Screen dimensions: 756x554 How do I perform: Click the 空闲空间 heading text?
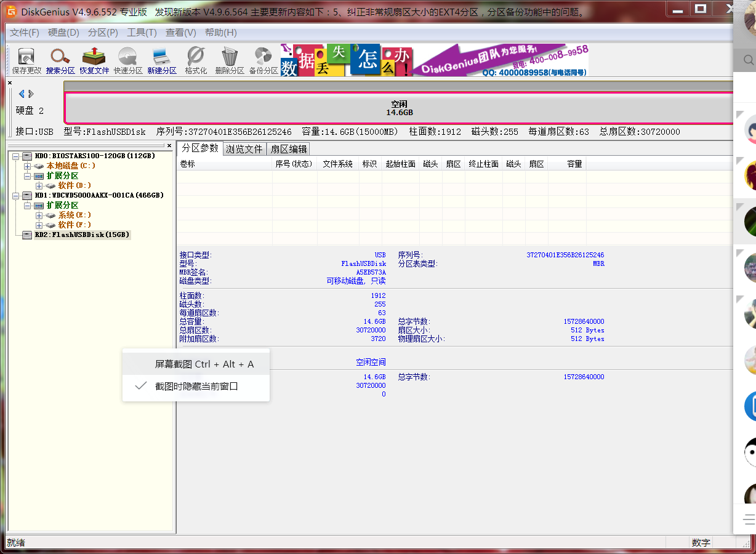click(371, 362)
